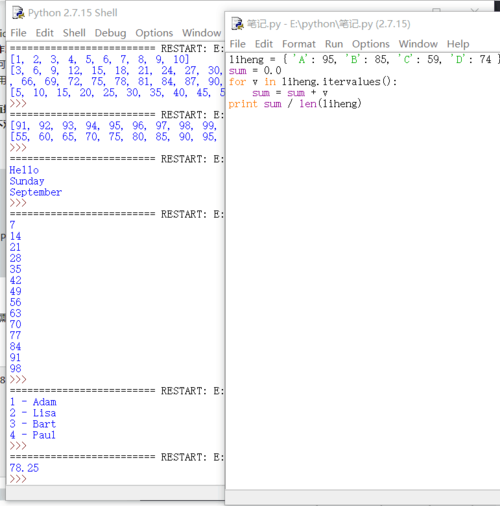Click the 笔记.py editor window icon
This screenshot has height=506, width=500.
pyautogui.click(x=237, y=24)
